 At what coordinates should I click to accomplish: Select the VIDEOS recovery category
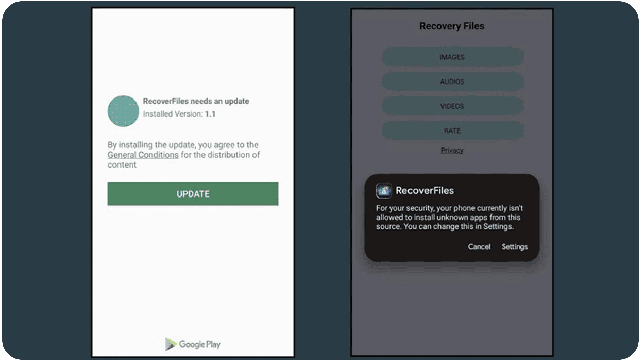click(452, 106)
